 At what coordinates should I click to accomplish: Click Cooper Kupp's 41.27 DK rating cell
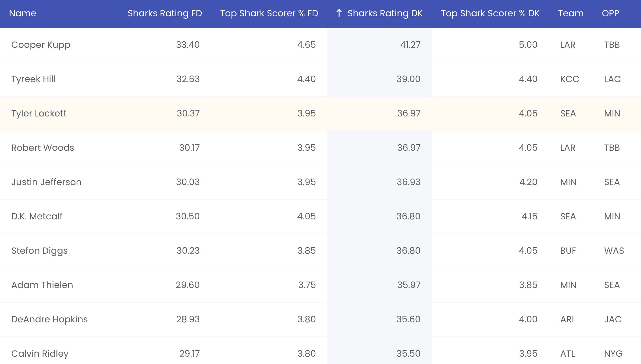point(380,45)
